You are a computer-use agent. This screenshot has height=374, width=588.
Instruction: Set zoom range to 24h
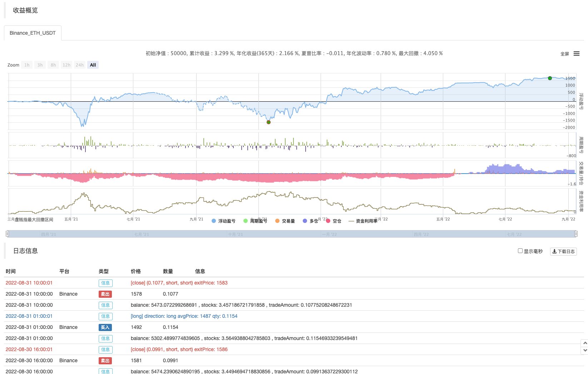pyautogui.click(x=80, y=65)
